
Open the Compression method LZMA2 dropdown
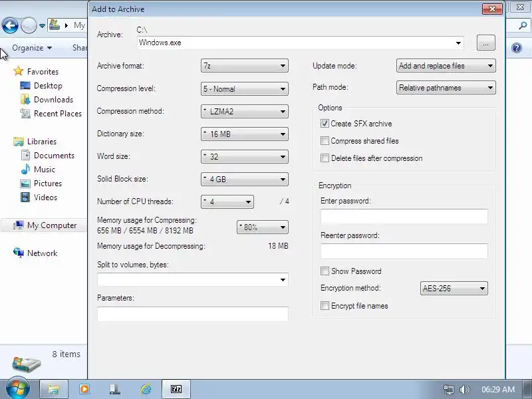coord(244,111)
